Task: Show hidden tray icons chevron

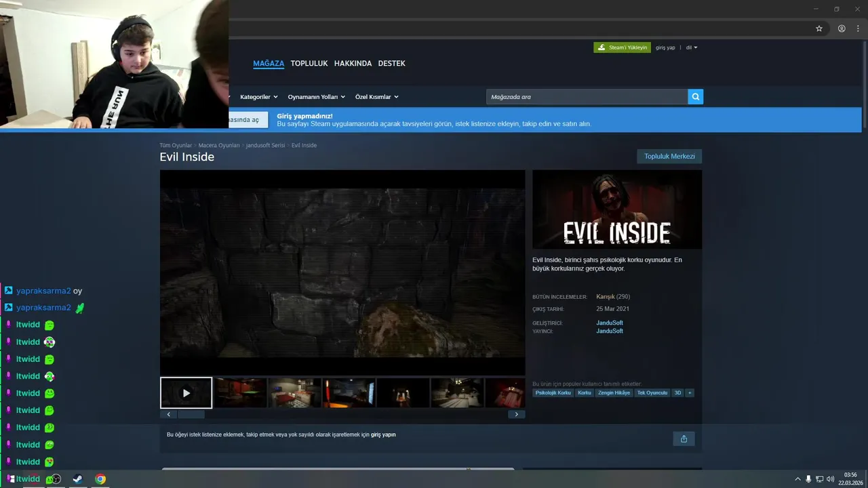Action: pyautogui.click(x=797, y=479)
